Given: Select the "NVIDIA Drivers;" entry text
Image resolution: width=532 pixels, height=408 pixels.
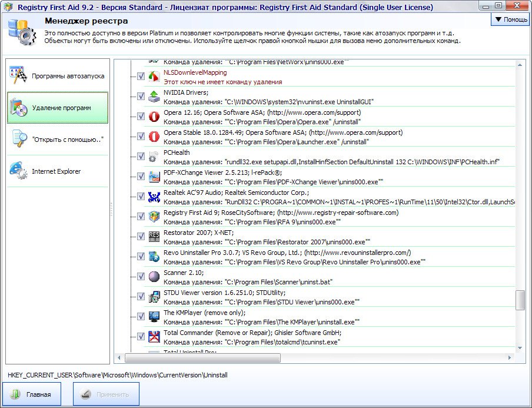Looking at the screenshot, I should (186, 92).
